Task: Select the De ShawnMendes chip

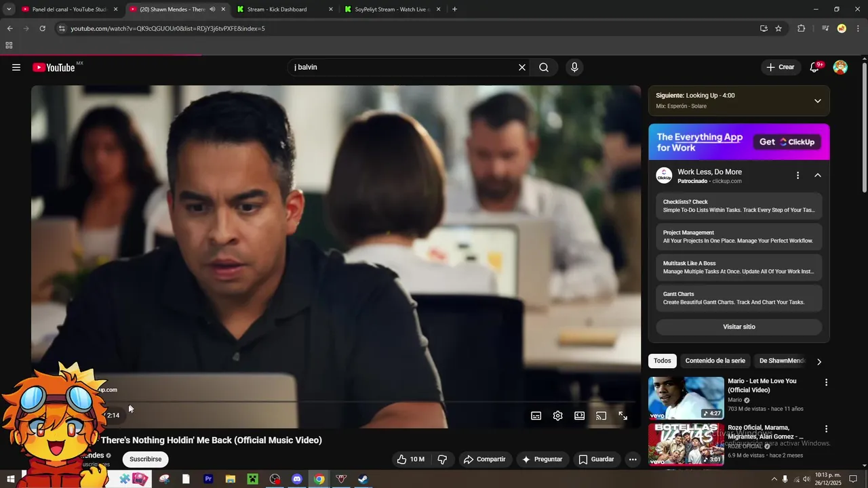Action: point(782,361)
